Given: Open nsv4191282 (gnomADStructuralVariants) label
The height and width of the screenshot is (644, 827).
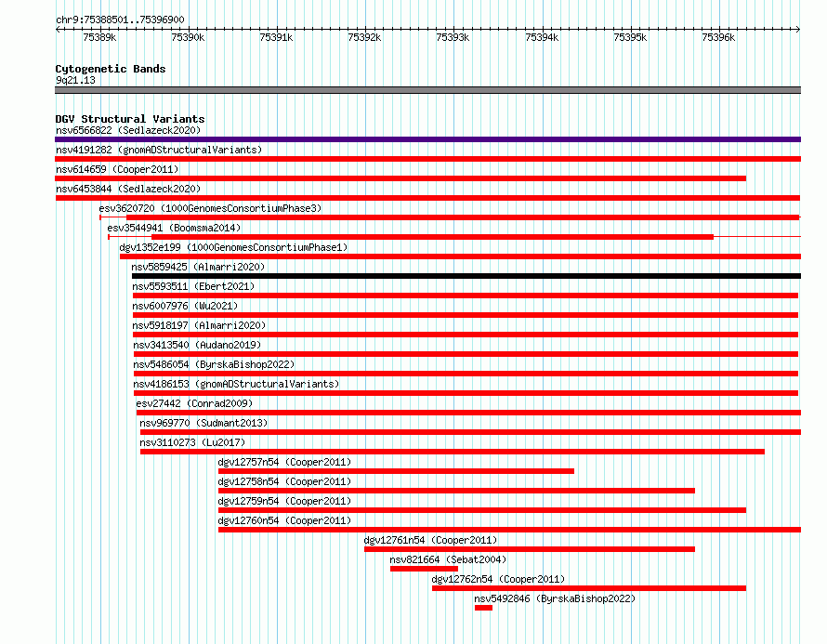Looking at the screenshot, I should pos(159,150).
